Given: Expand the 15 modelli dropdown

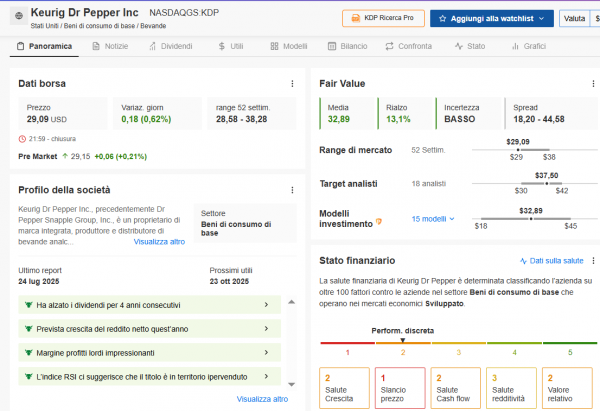Looking at the screenshot, I should coord(433,219).
